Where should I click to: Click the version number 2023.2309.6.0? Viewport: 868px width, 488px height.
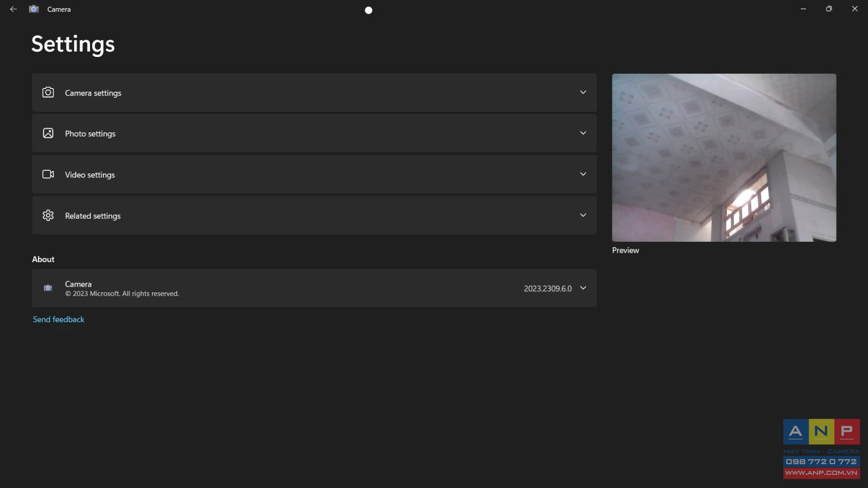pos(548,288)
